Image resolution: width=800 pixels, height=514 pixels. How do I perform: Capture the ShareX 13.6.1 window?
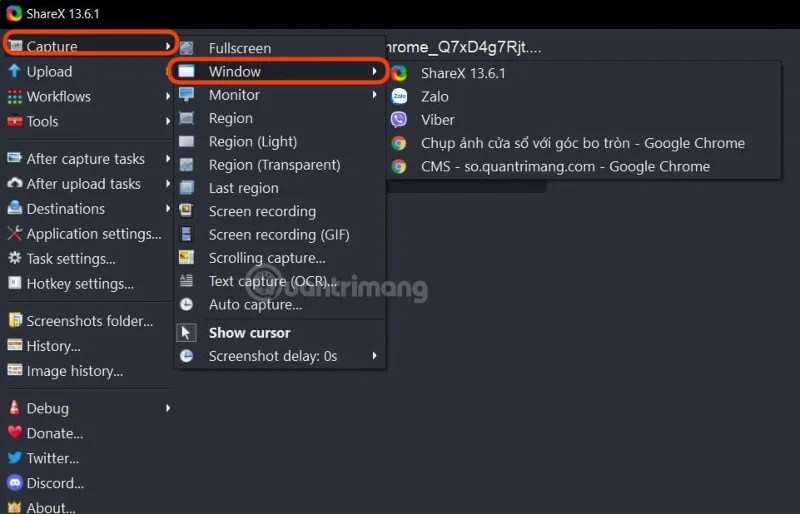[584, 73]
